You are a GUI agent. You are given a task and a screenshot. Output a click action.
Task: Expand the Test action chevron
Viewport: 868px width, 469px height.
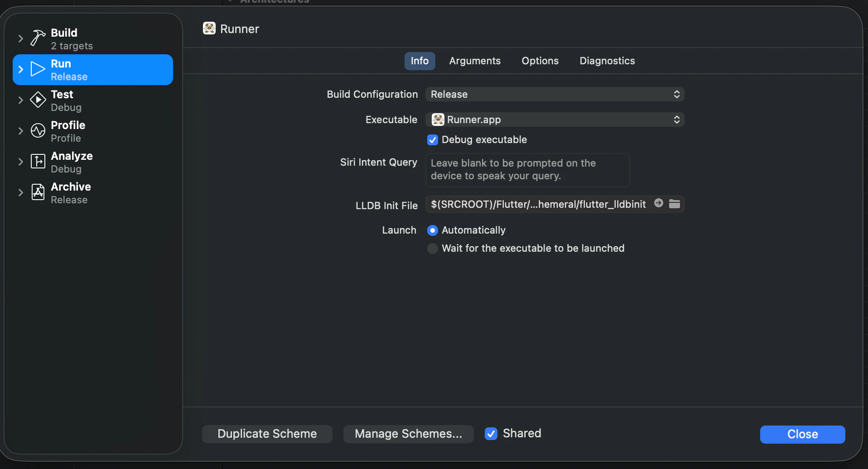coord(20,100)
